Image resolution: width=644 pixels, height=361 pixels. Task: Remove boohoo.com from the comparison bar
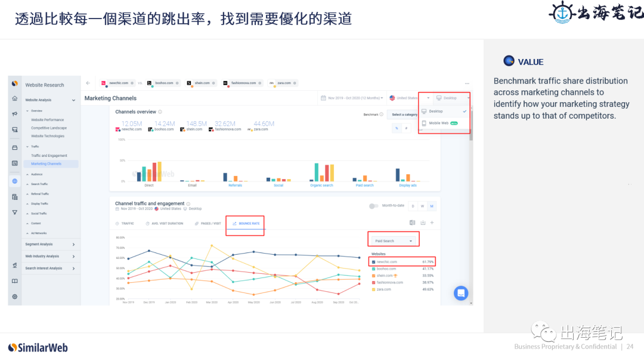click(177, 83)
